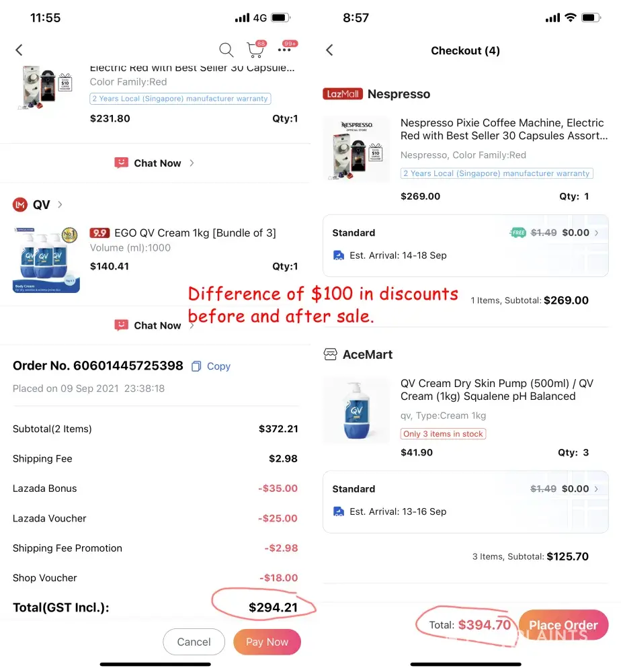Open Nespresso Pixie machine checkout thumbnail
The height and width of the screenshot is (672, 621).
pos(357,149)
